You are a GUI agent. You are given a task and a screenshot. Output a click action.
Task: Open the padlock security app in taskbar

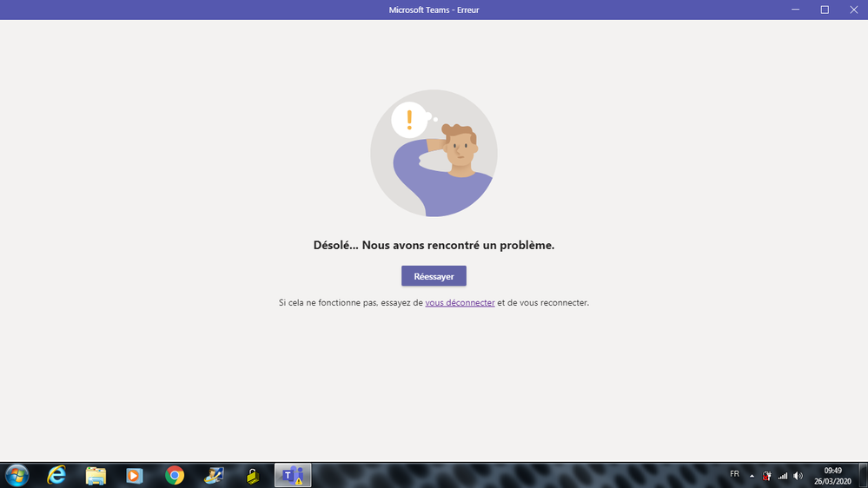click(x=253, y=475)
